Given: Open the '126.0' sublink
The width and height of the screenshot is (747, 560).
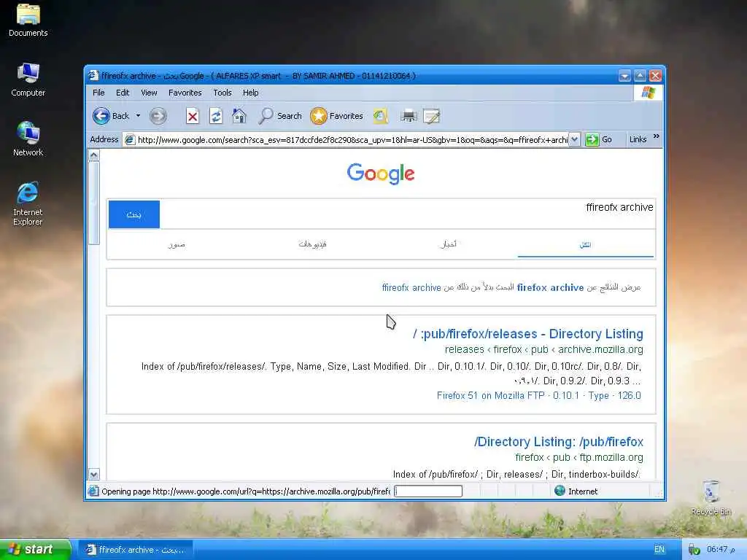Looking at the screenshot, I should [x=630, y=396].
